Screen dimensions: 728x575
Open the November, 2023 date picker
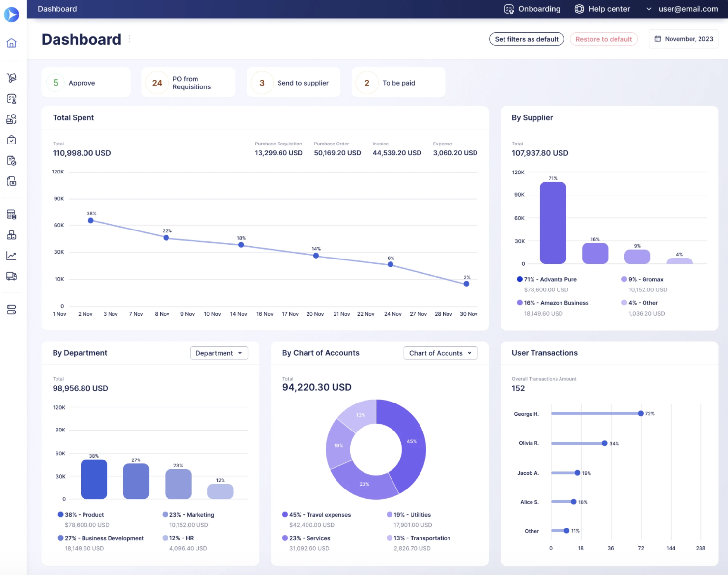(x=683, y=39)
